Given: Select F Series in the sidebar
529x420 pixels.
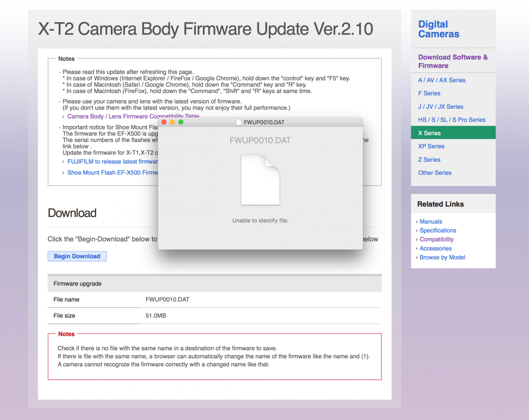Looking at the screenshot, I should (x=429, y=93).
